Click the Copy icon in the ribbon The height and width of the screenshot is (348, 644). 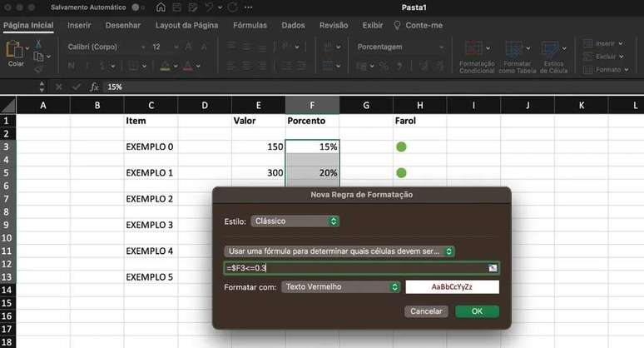[38, 57]
